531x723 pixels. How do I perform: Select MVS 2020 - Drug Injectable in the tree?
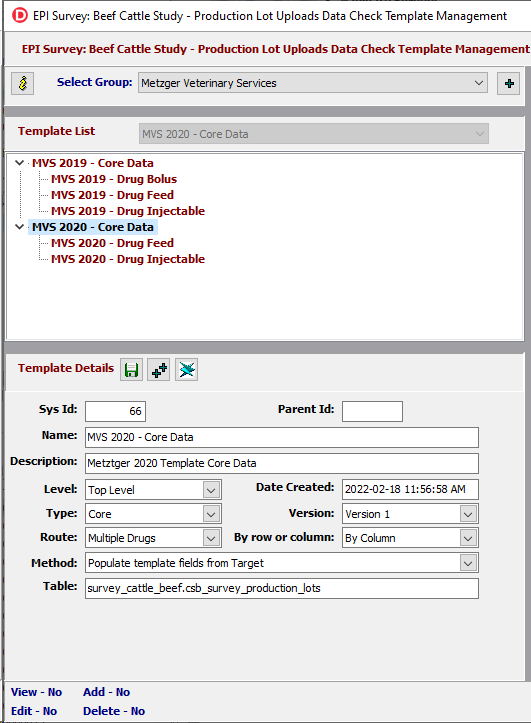pyautogui.click(x=128, y=259)
